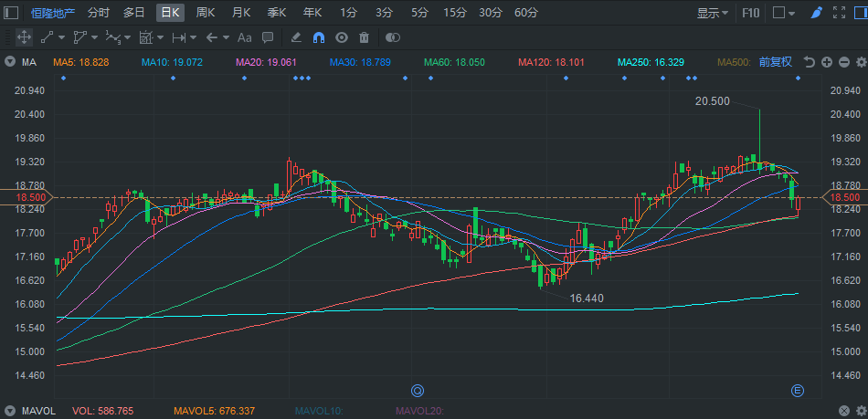Select the 日K daily candlestick tab

(x=170, y=13)
